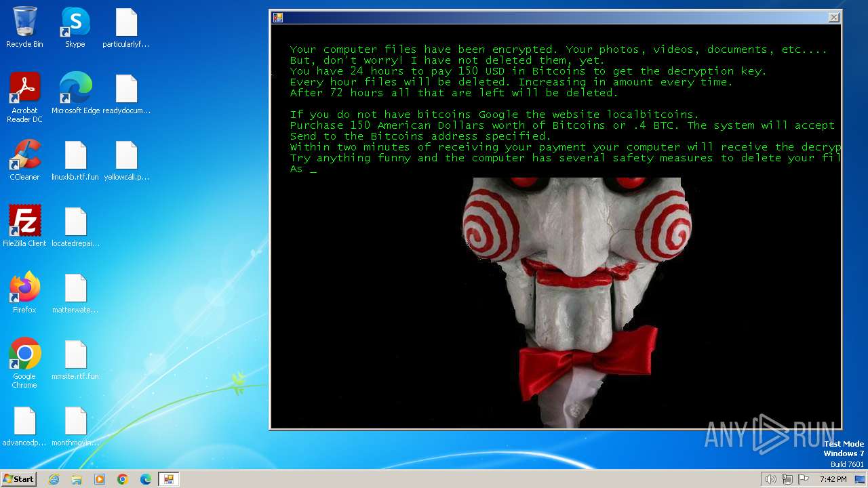Select the Google Chrome desktop shortcut
The image size is (868, 488).
click(24, 364)
